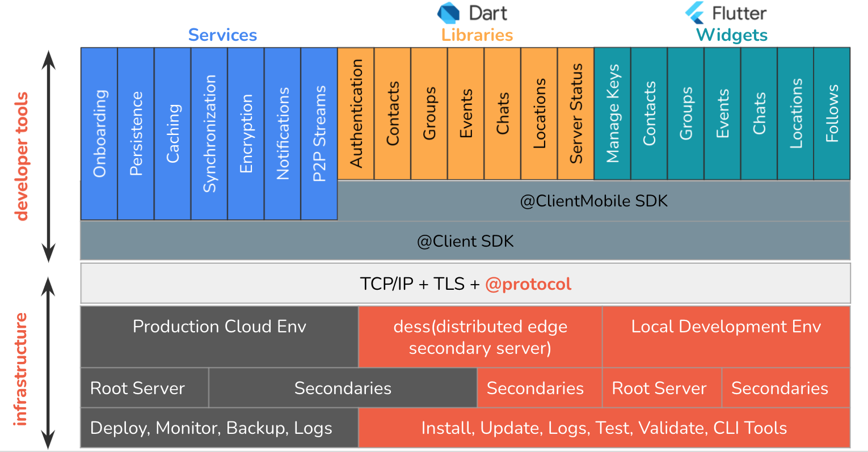Click the teal Groups widget block
This screenshot has height=452, width=868.
click(686, 113)
